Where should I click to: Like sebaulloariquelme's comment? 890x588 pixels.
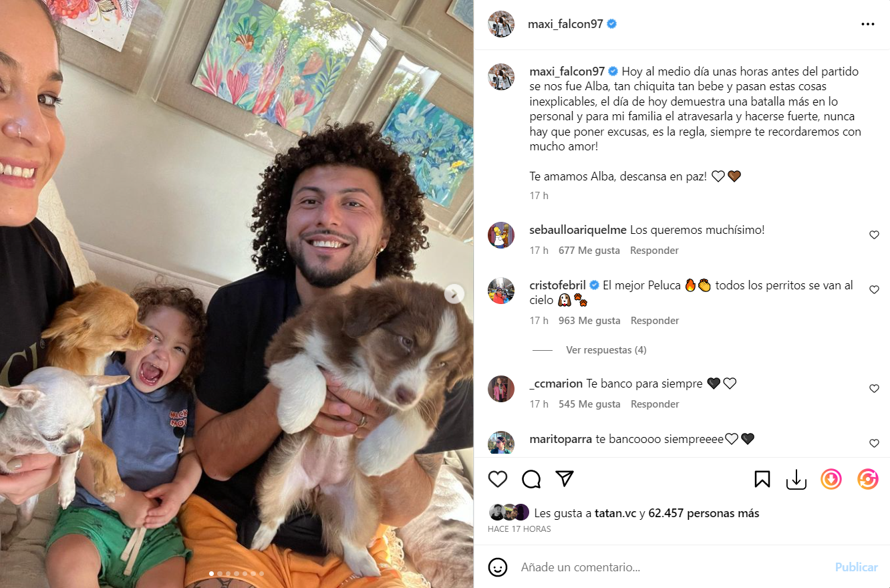(874, 235)
